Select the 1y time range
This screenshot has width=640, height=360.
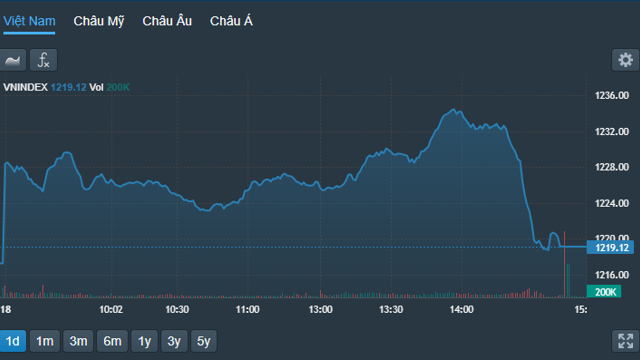click(x=144, y=341)
